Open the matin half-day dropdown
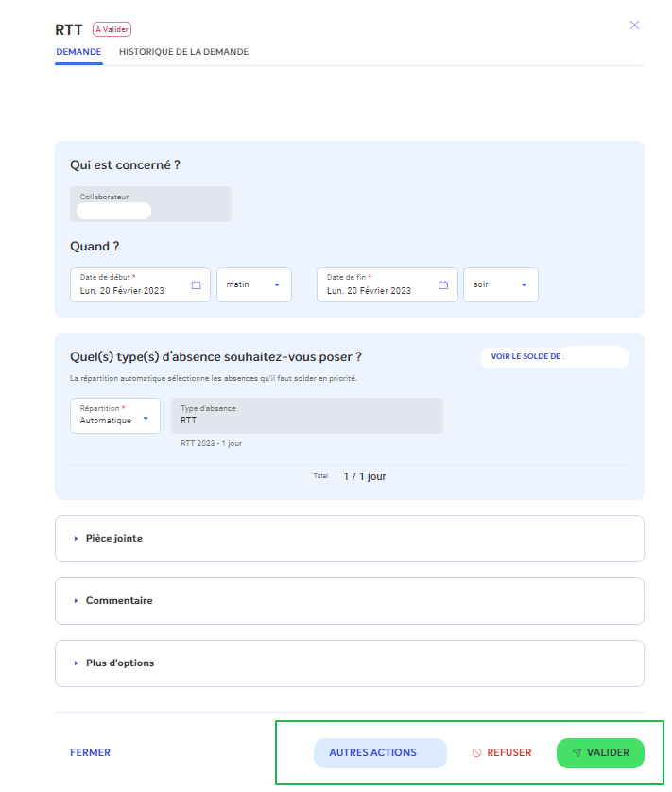 click(x=253, y=284)
